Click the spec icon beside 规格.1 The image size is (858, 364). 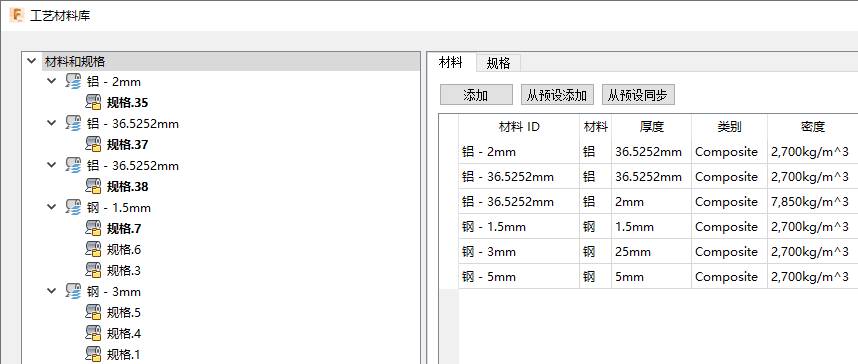point(94,354)
